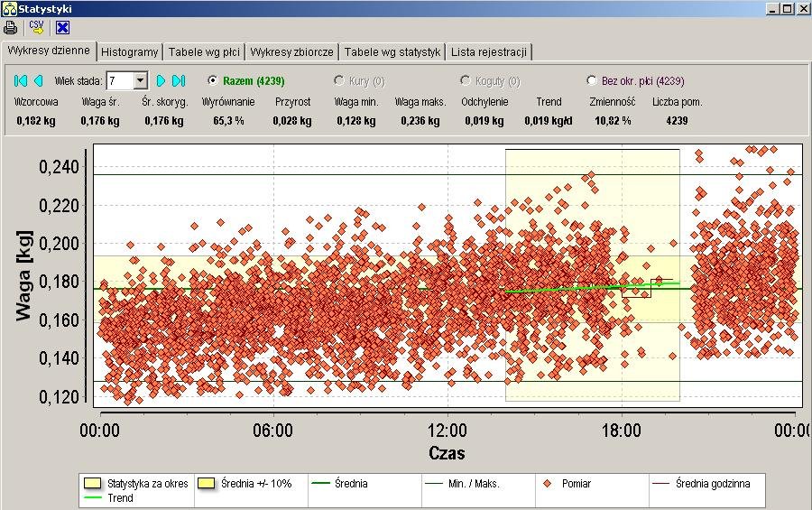Go to next flock age day
The image size is (812, 510).
click(x=161, y=80)
